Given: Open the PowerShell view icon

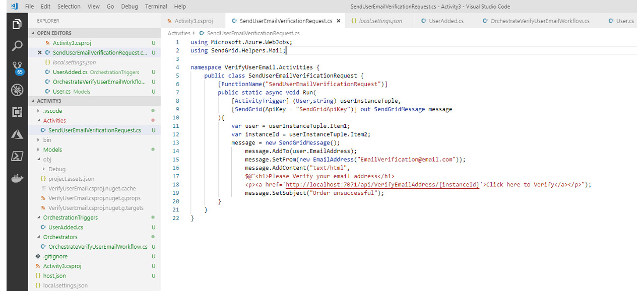Looking at the screenshot, I should click(17, 156).
